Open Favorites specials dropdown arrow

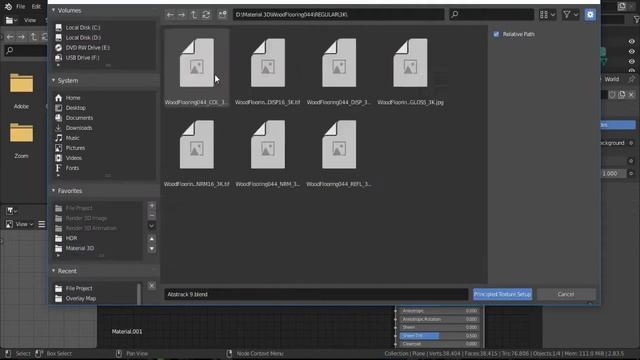[151, 226]
